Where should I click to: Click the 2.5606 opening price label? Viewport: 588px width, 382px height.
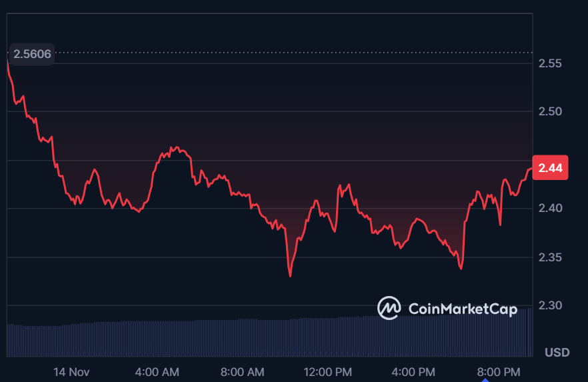tap(31, 54)
